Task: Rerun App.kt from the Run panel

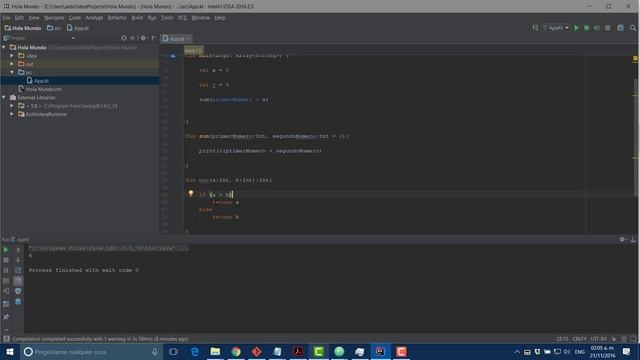Action: point(6,249)
